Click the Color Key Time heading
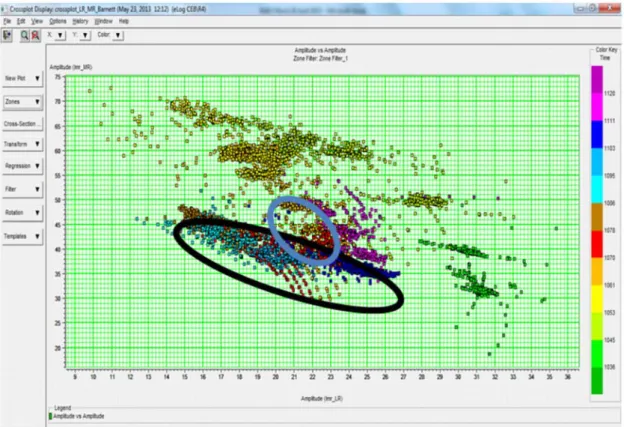This screenshot has height=427, width=624. click(606, 54)
